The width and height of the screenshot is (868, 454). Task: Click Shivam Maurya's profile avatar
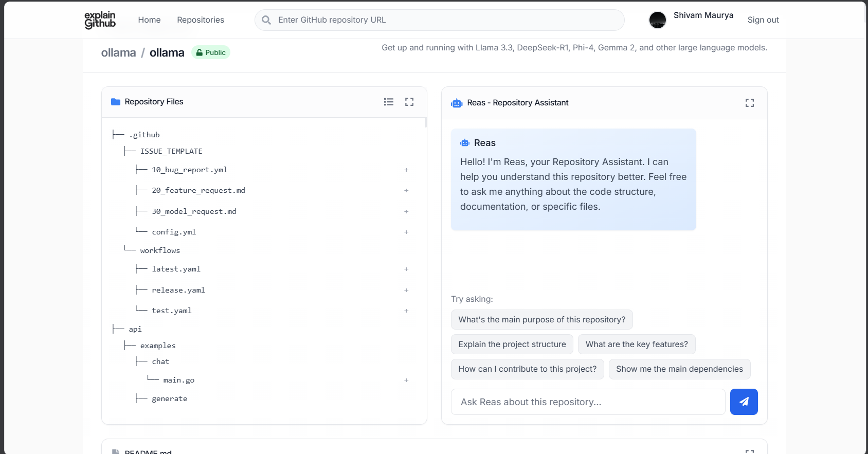658,20
